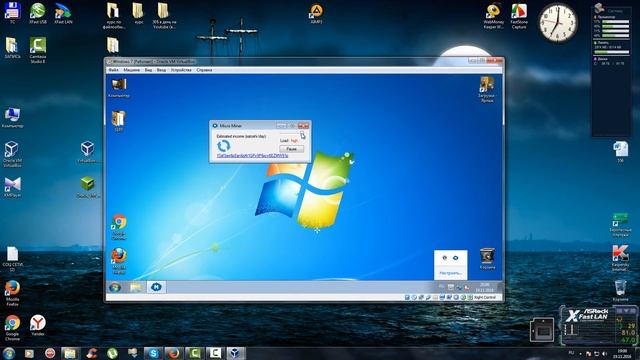Click the Pause button in Micro Miner
The height and width of the screenshot is (360, 640).
[291, 149]
